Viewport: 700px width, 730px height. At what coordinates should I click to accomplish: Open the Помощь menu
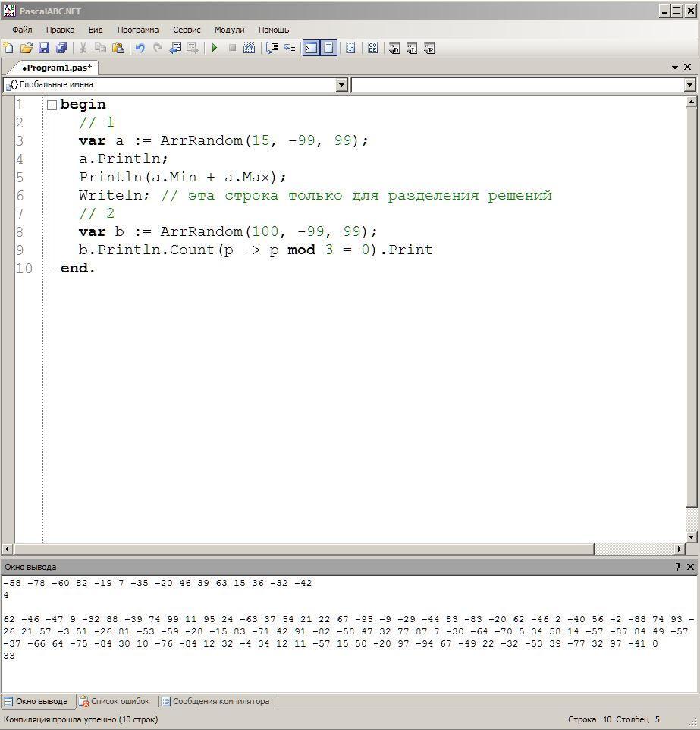(x=274, y=30)
